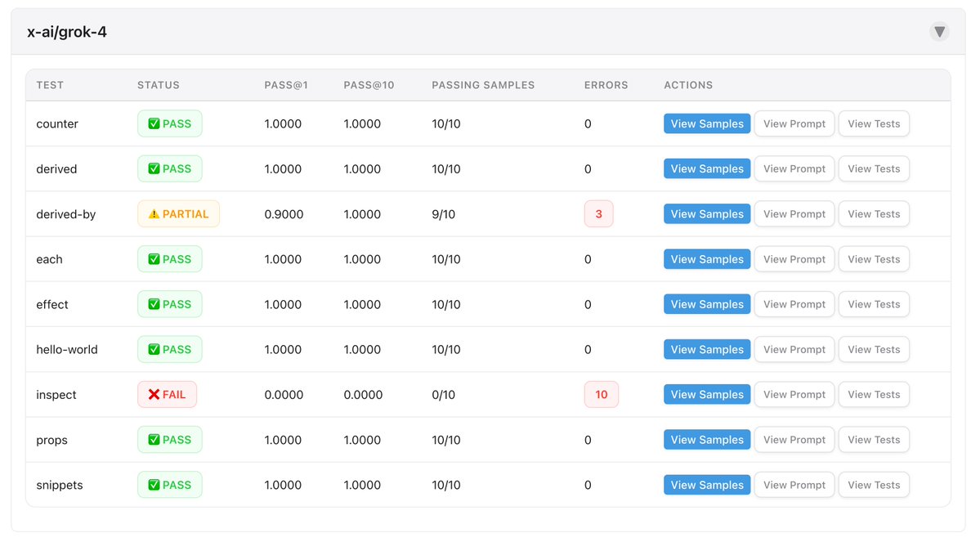980x542 pixels.
Task: Show tests for derived-by test
Action: tap(874, 214)
